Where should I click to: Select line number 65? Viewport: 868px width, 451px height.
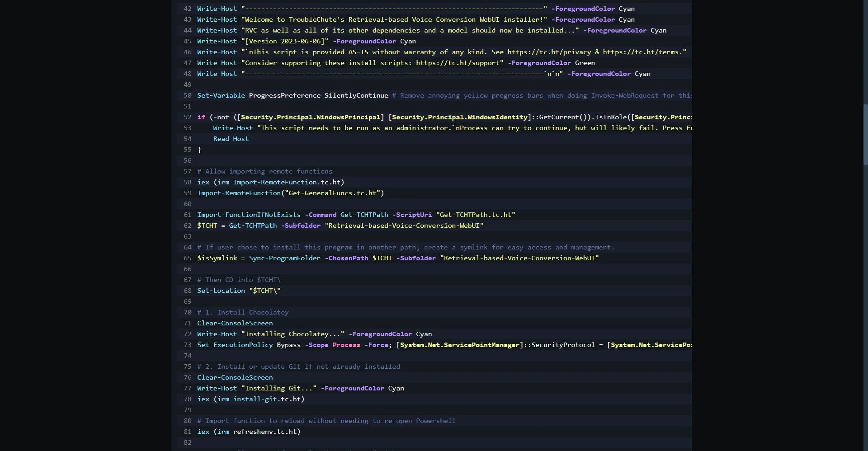tap(187, 258)
